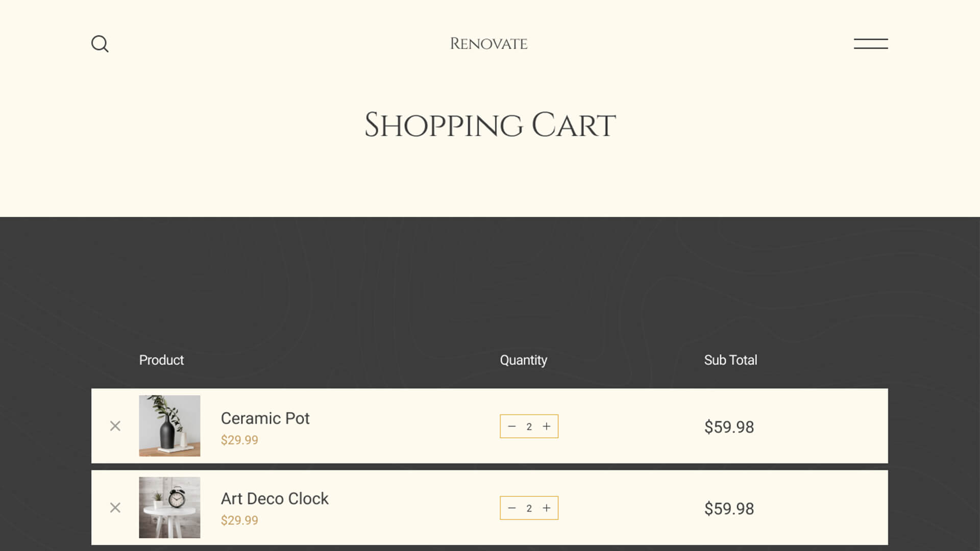The height and width of the screenshot is (551, 980).
Task: Decrease Ceramic Pot quantity
Action: click(x=512, y=426)
